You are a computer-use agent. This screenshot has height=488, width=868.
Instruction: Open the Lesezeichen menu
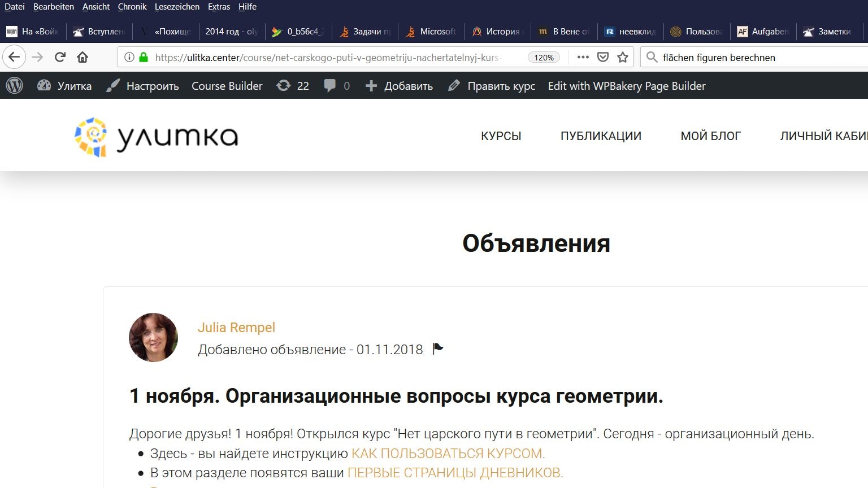click(177, 7)
